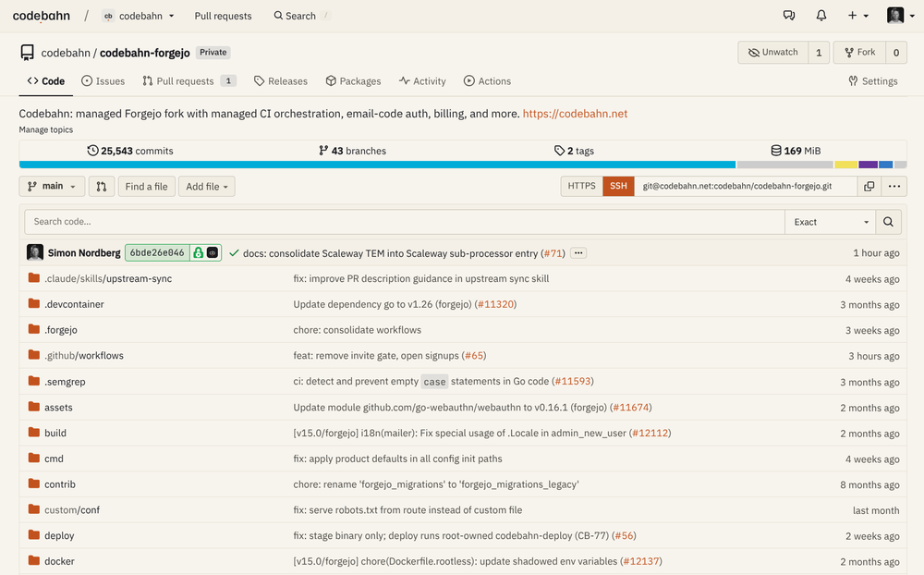
Task: Focus the Search code input field
Action: pyautogui.click(x=405, y=222)
